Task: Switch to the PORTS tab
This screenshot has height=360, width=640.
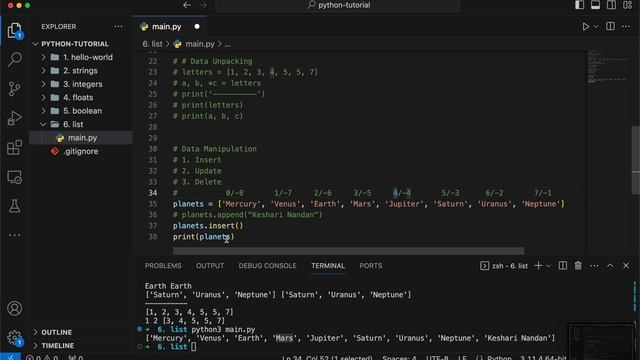Action: 371,266
